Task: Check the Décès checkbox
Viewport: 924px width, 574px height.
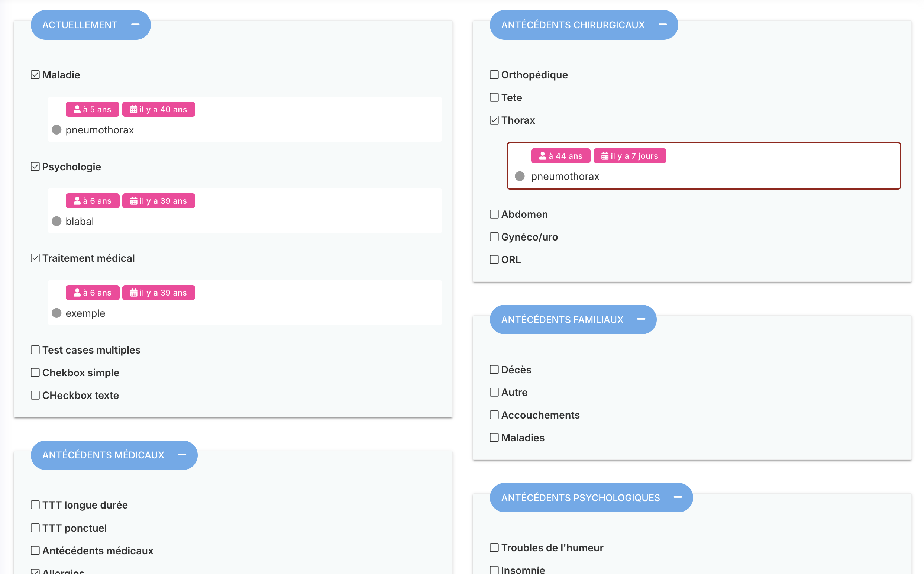Action: 494,370
